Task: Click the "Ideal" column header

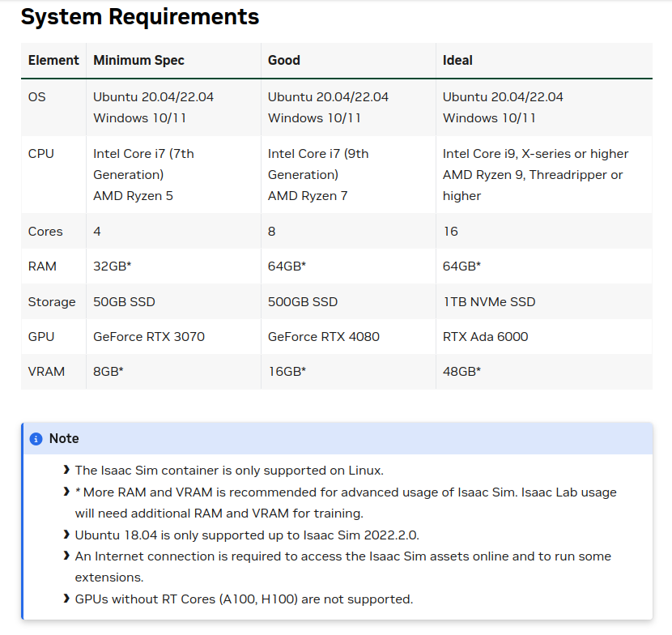Action: [457, 61]
